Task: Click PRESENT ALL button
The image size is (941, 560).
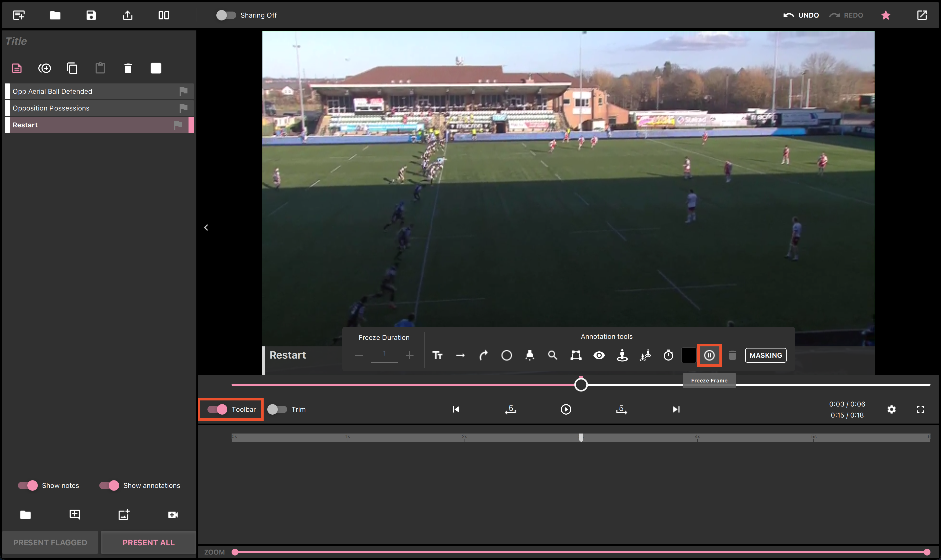Action: [x=148, y=542]
